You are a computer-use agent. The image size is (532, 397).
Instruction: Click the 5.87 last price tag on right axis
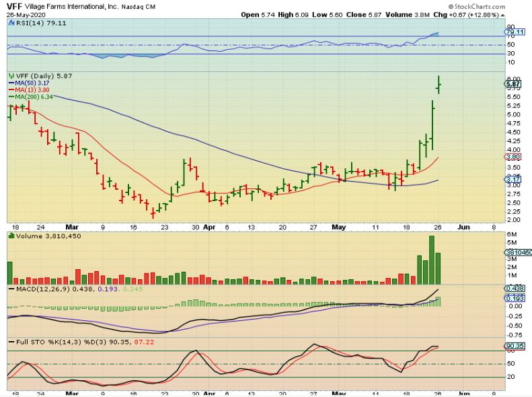(x=513, y=84)
